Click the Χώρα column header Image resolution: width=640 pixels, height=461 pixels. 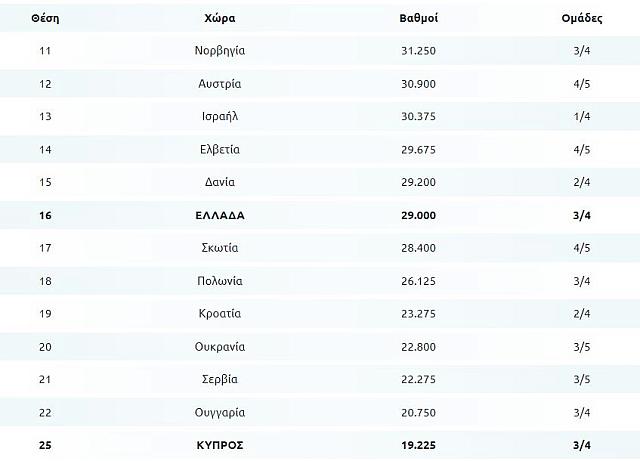pyautogui.click(x=221, y=18)
